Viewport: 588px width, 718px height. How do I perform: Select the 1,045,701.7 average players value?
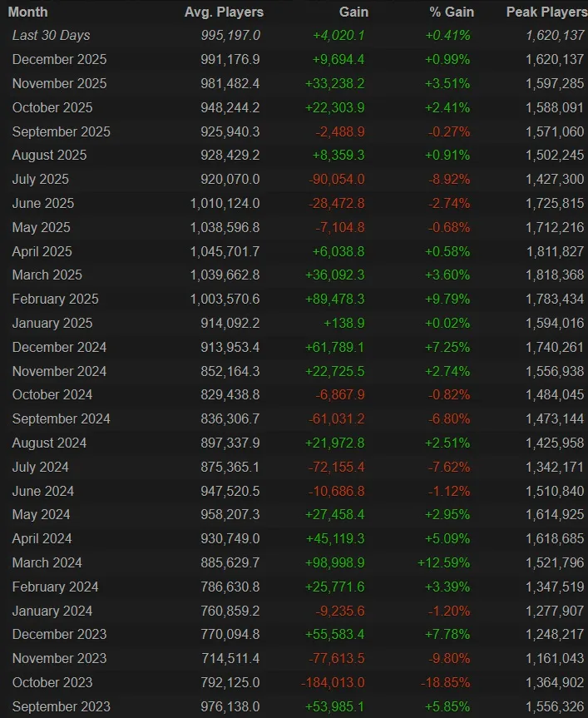tap(230, 250)
